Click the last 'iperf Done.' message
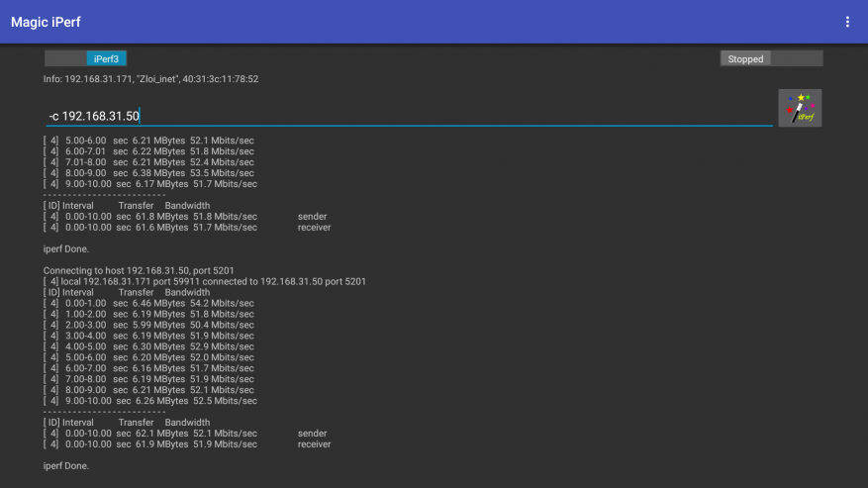The image size is (868, 488). 66,465
